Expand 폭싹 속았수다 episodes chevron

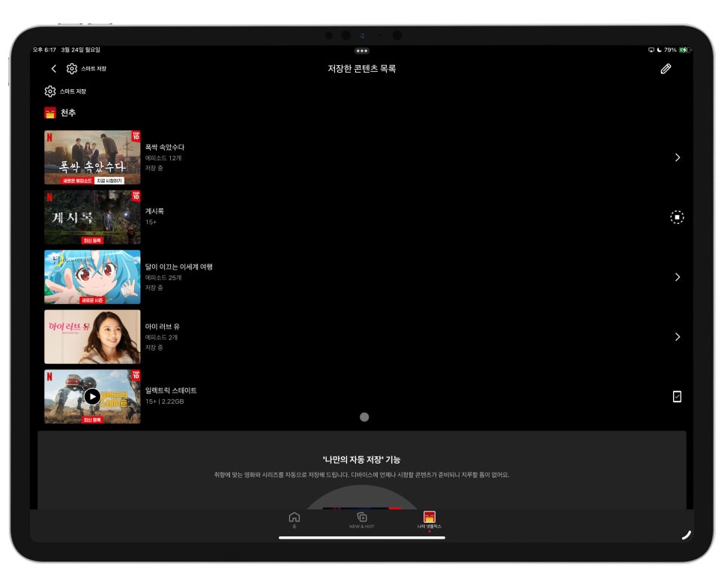coord(678,157)
